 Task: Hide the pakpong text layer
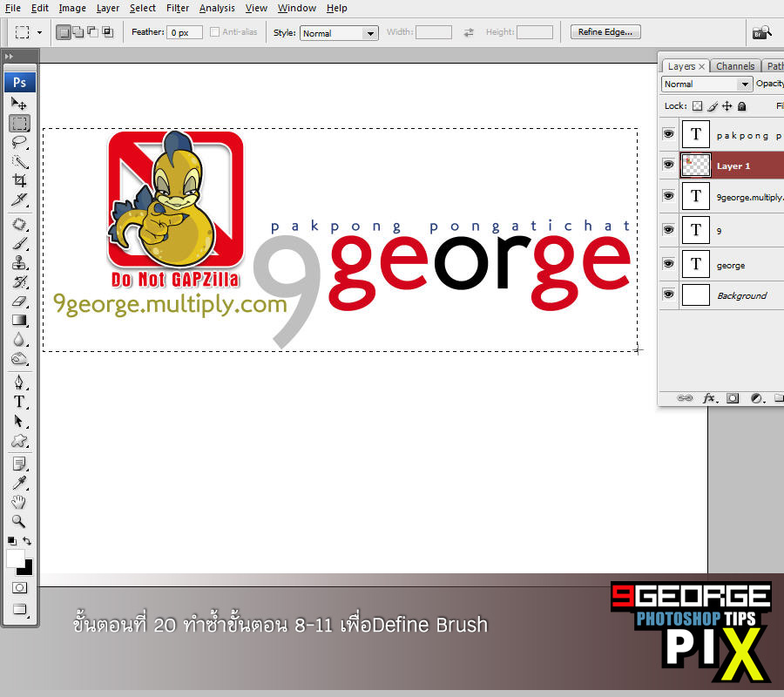pyautogui.click(x=668, y=133)
